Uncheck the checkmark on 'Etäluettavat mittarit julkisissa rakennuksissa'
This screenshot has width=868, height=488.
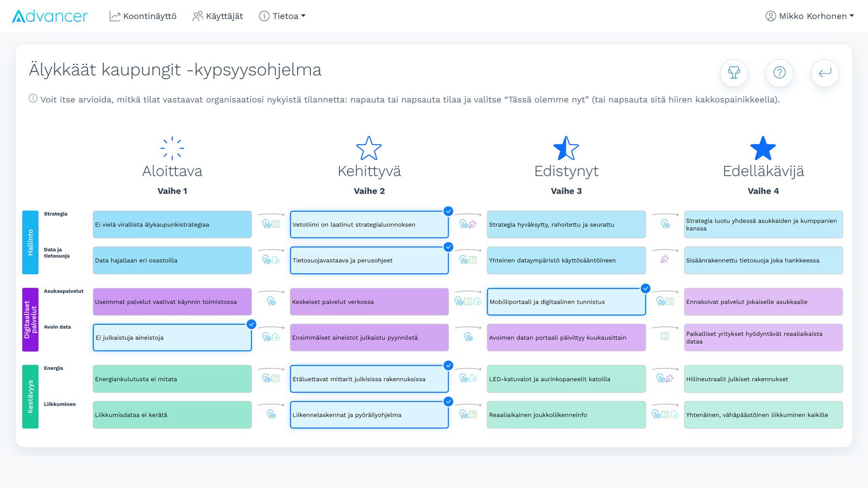448,366
